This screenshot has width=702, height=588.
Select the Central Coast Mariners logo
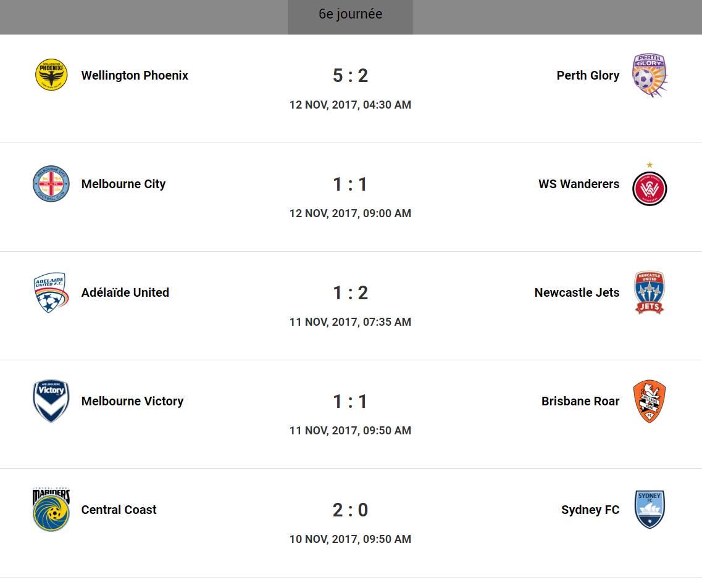pyautogui.click(x=51, y=510)
